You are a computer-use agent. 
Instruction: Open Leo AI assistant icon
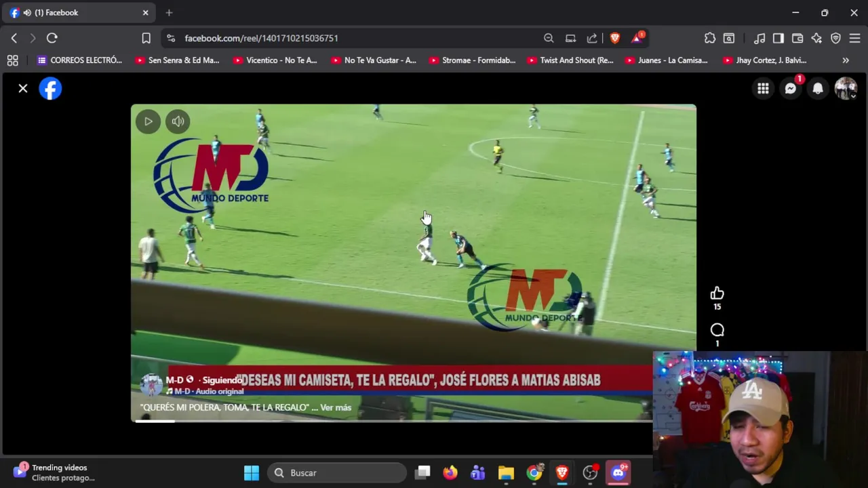(816, 38)
